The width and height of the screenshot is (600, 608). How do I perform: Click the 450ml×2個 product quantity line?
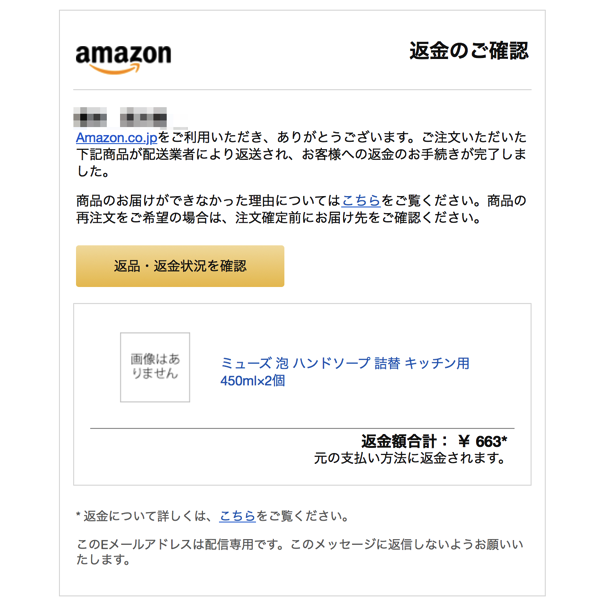[252, 381]
